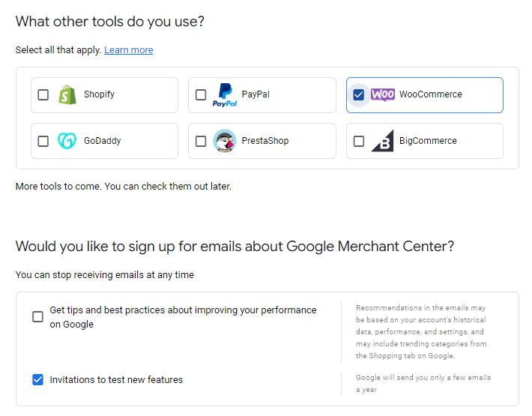The height and width of the screenshot is (416, 532).
Task: Select the PrestaShop checkbox
Action: (x=201, y=141)
